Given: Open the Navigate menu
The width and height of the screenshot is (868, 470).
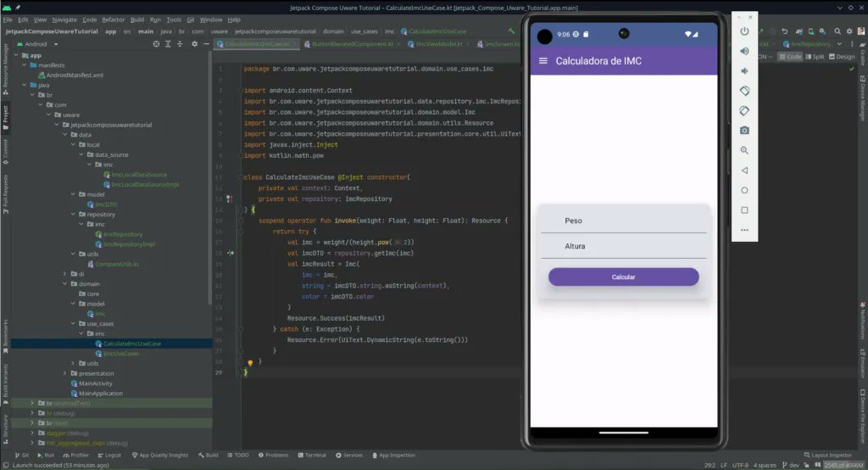Looking at the screenshot, I should pyautogui.click(x=64, y=20).
